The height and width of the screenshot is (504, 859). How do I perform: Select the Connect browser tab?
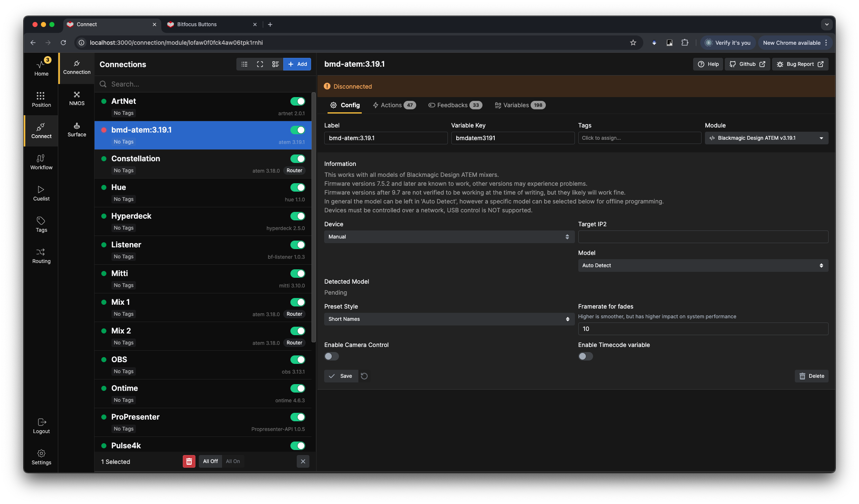pyautogui.click(x=112, y=24)
